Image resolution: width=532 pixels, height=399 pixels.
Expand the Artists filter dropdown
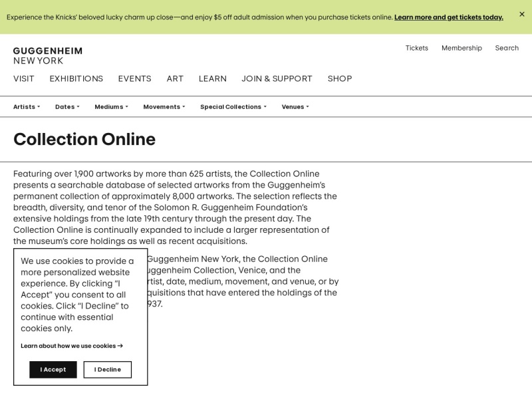pos(27,107)
